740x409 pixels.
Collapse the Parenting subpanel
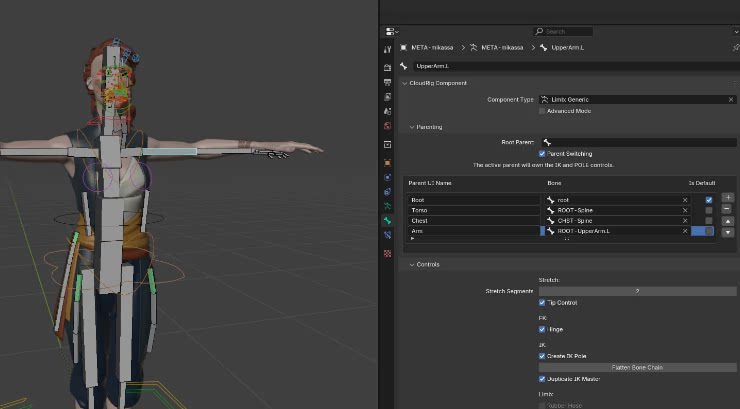412,127
